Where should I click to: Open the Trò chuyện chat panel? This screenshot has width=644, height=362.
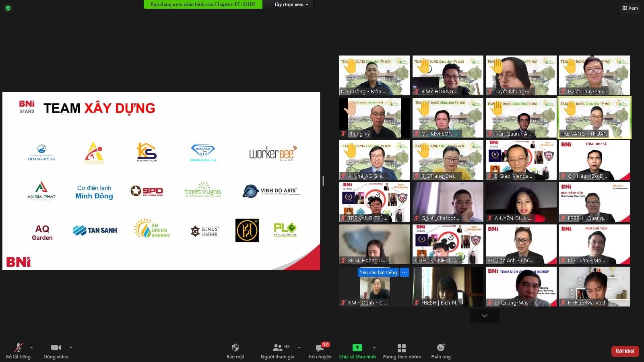320,351
